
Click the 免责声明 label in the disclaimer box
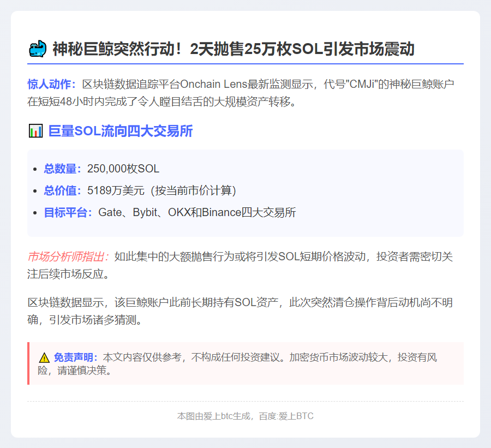76,357
